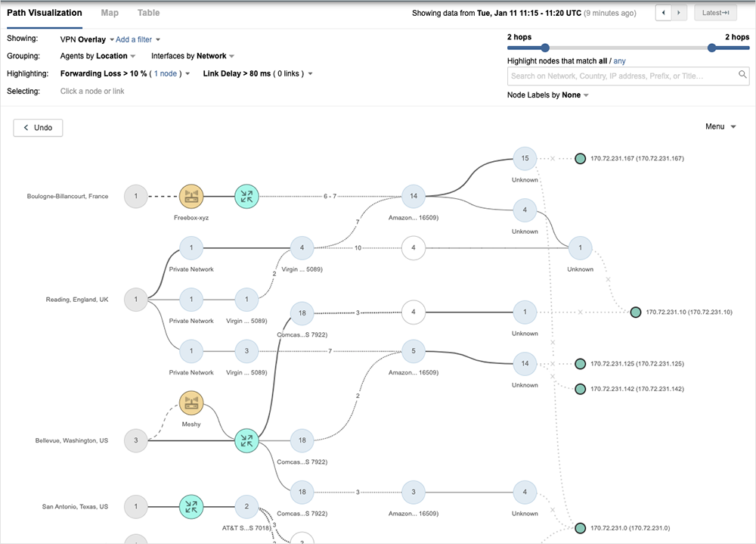756x544 pixels.
Task: Click the node search input field
Action: pyautogui.click(x=621, y=76)
